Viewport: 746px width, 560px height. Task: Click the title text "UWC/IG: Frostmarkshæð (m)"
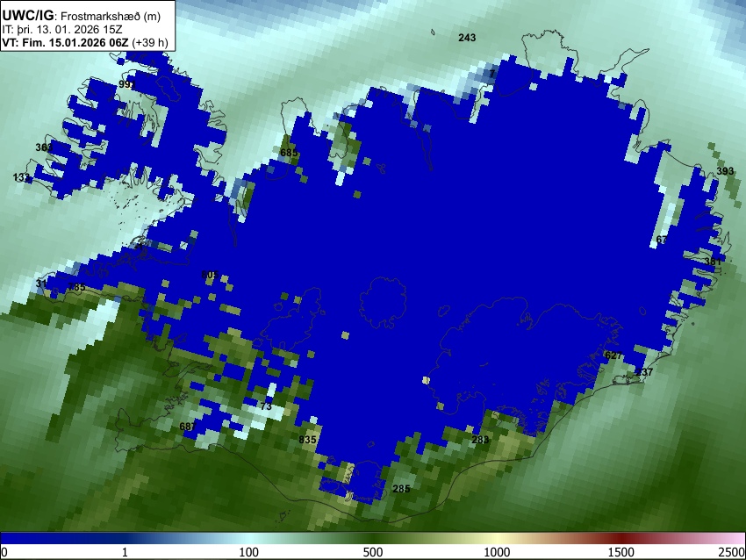click(x=82, y=16)
